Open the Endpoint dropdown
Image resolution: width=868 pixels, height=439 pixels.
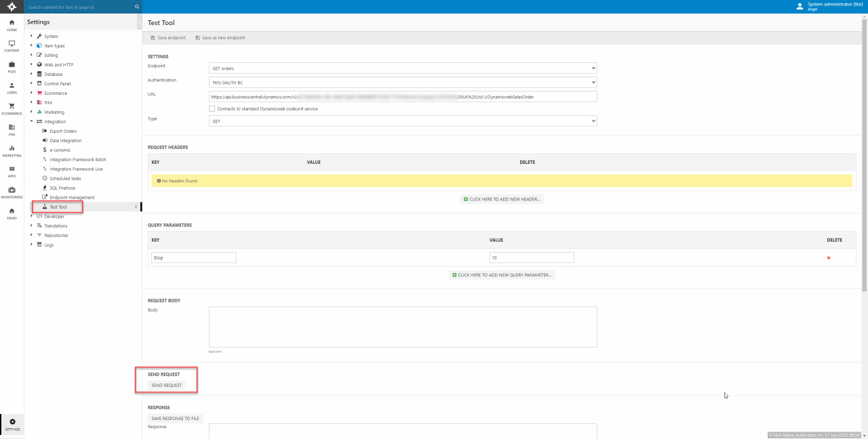403,68
